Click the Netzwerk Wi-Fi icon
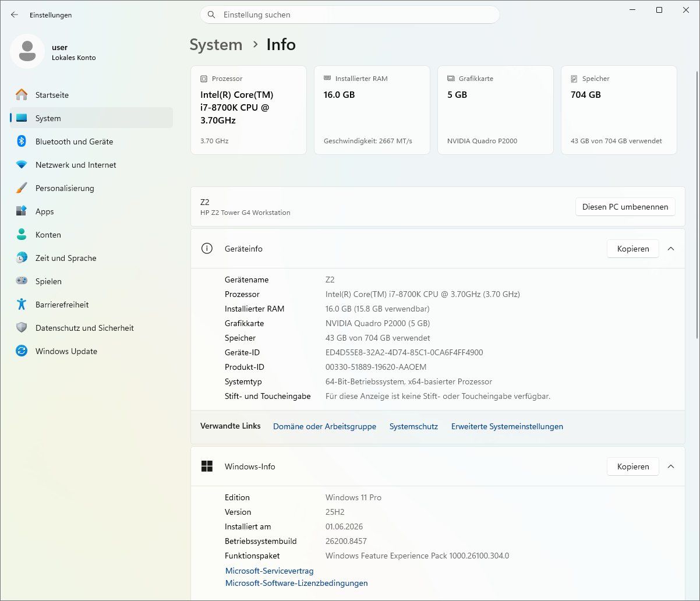 click(x=22, y=165)
